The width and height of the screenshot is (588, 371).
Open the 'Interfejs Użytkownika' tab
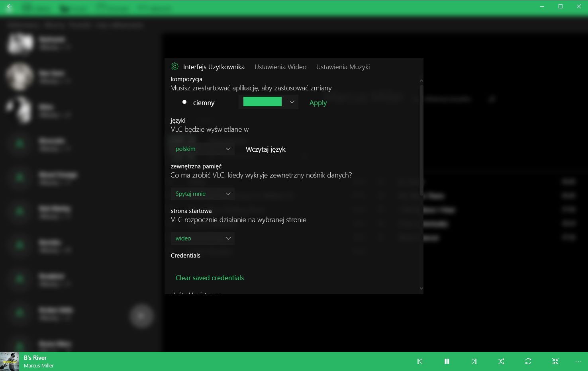pos(214,67)
